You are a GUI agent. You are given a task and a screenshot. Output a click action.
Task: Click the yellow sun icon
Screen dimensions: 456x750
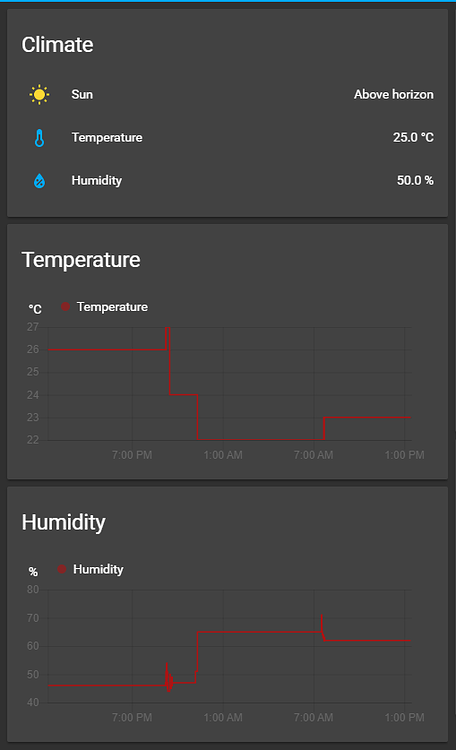(39, 95)
